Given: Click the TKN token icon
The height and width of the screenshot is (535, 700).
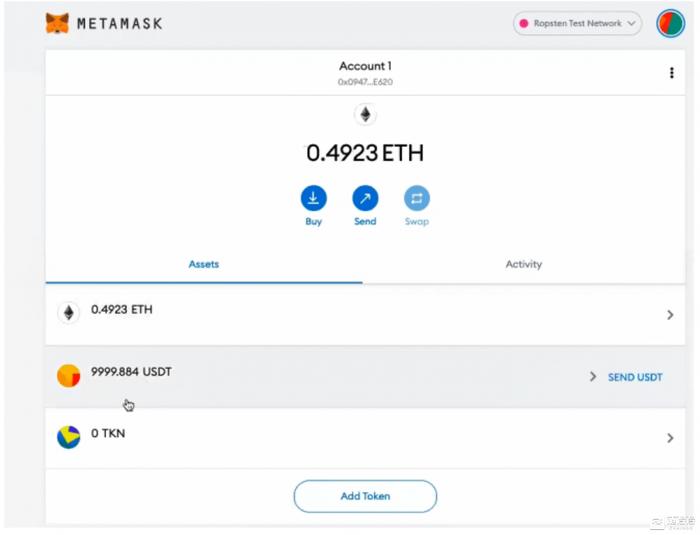Looking at the screenshot, I should (x=69, y=437).
